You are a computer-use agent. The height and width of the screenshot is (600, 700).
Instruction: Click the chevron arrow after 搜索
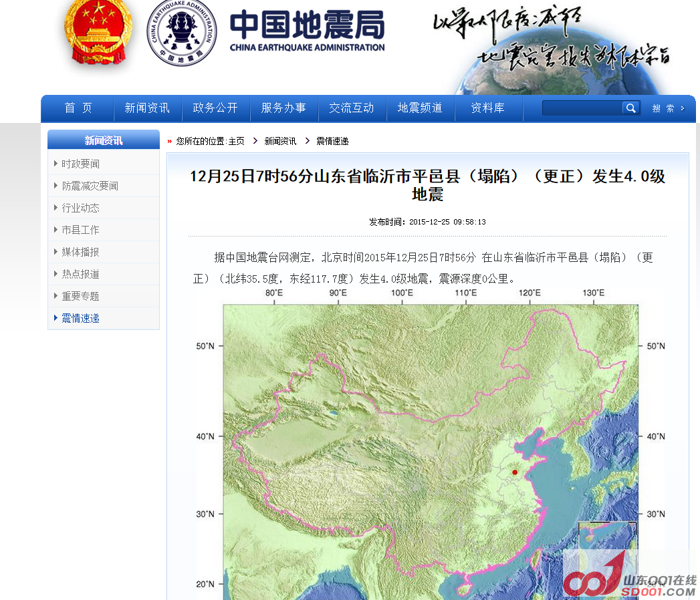[683, 108]
